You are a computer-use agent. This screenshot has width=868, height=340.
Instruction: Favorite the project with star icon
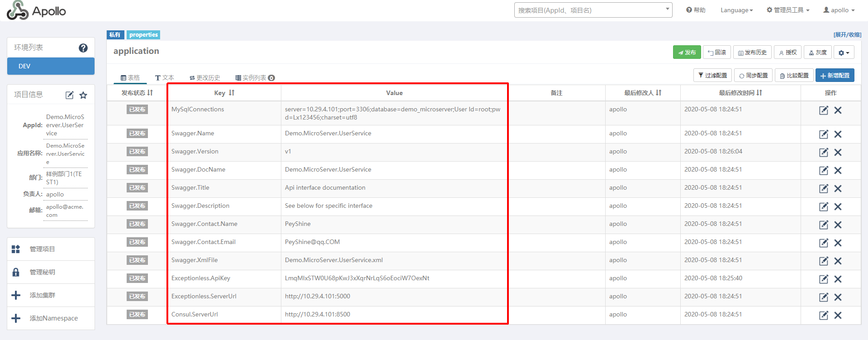(x=83, y=95)
